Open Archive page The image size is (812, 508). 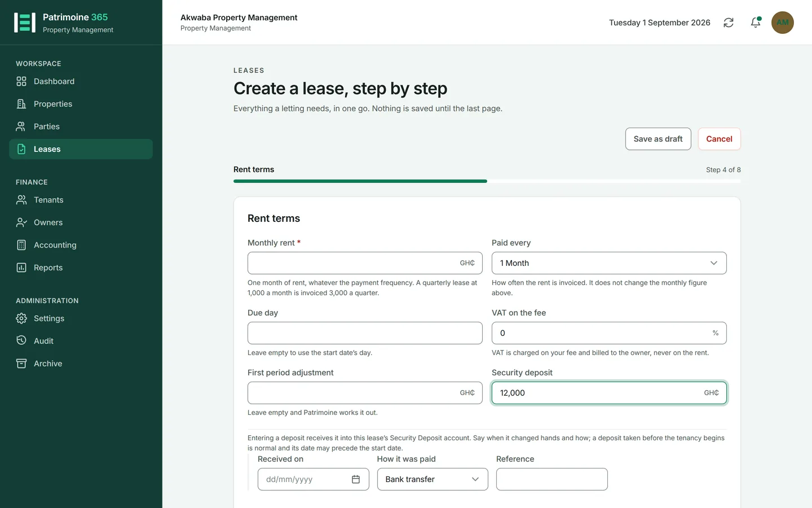81,364
